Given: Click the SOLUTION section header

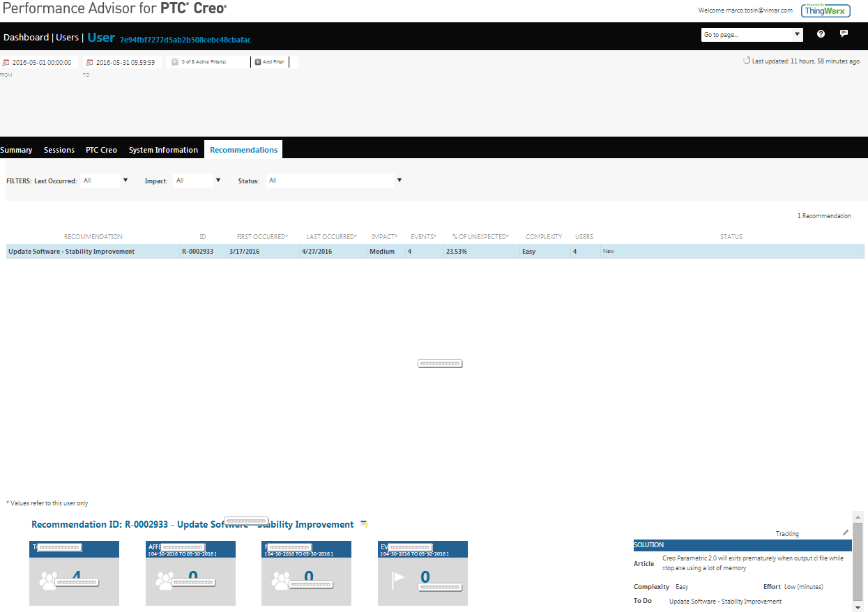Looking at the screenshot, I should coord(742,545).
